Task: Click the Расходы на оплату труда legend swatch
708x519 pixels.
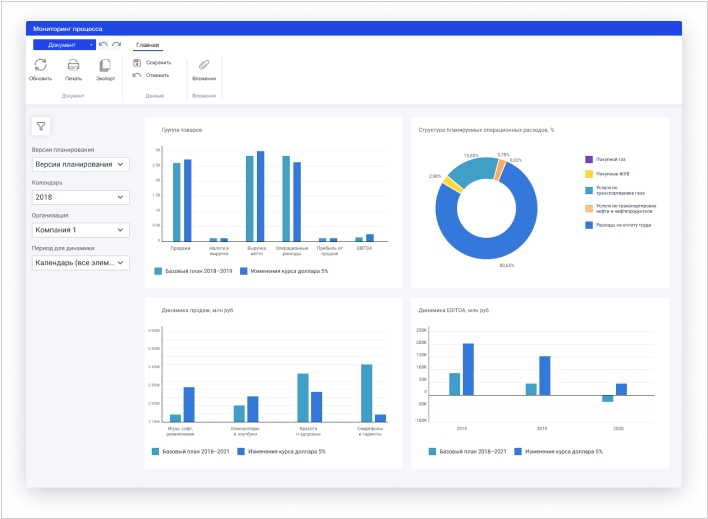Action: (x=589, y=225)
